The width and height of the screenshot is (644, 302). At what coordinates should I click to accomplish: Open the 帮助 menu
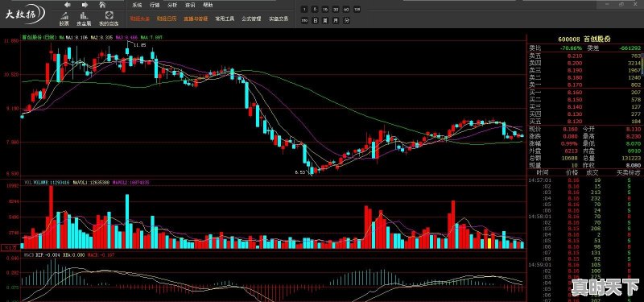pyautogui.click(x=208, y=6)
